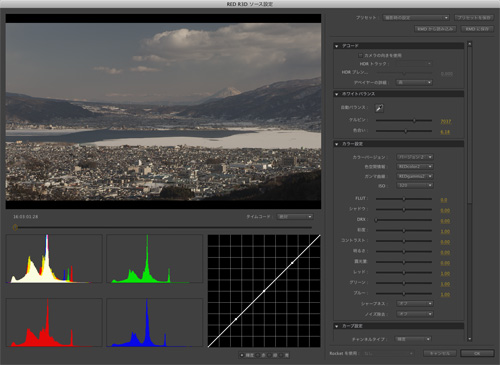Pick white balance with the eyedropper icon
500x365 pixels.
click(379, 108)
